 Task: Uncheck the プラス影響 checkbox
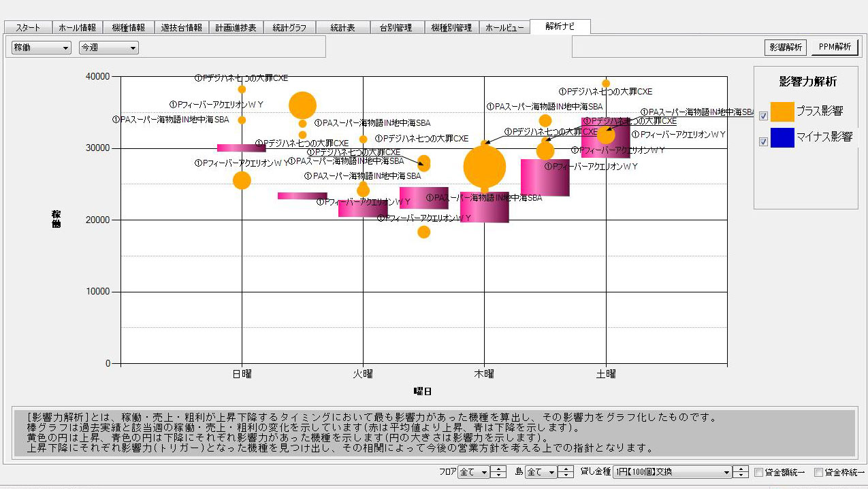763,116
